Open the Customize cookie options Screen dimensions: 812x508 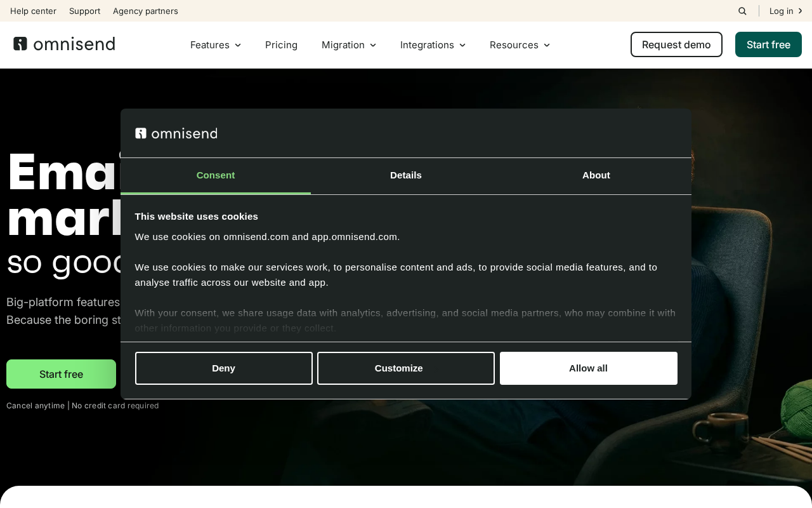406,368
